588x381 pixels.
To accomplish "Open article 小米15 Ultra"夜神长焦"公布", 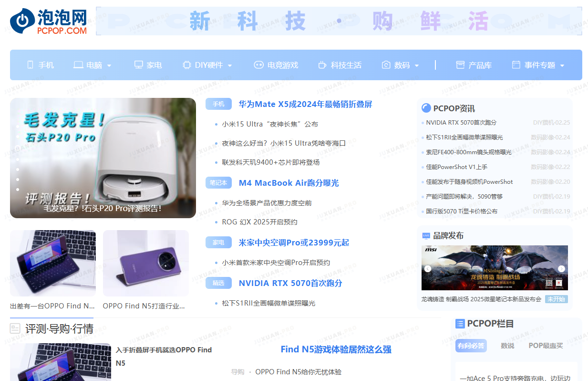I will pyautogui.click(x=270, y=124).
